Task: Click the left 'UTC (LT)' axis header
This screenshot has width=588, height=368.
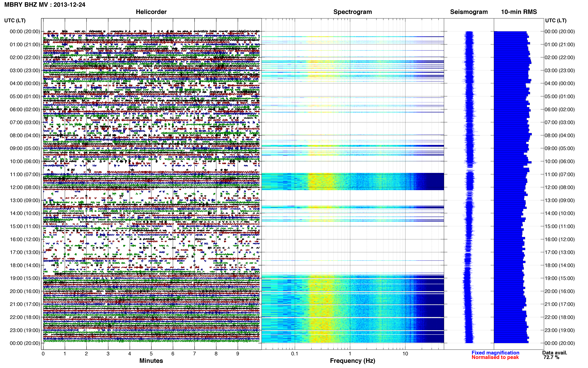Action: tap(15, 20)
